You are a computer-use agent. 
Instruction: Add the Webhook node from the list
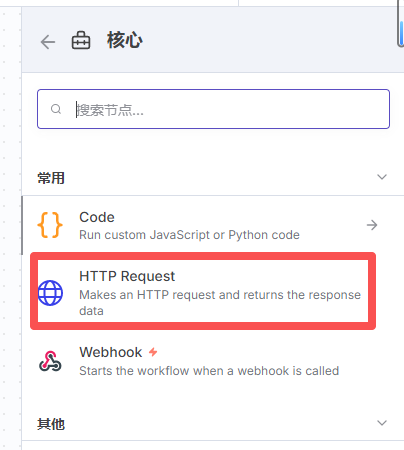203,361
